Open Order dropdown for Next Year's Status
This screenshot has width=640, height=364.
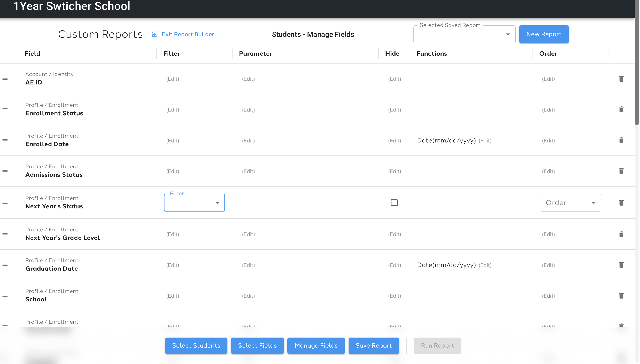[x=570, y=203]
